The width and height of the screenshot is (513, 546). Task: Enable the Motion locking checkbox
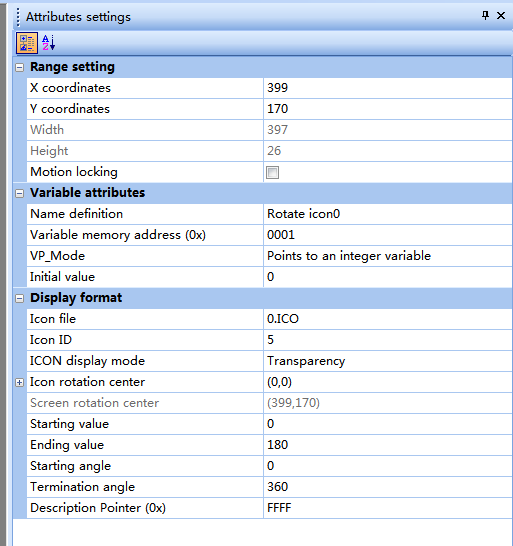(272, 172)
